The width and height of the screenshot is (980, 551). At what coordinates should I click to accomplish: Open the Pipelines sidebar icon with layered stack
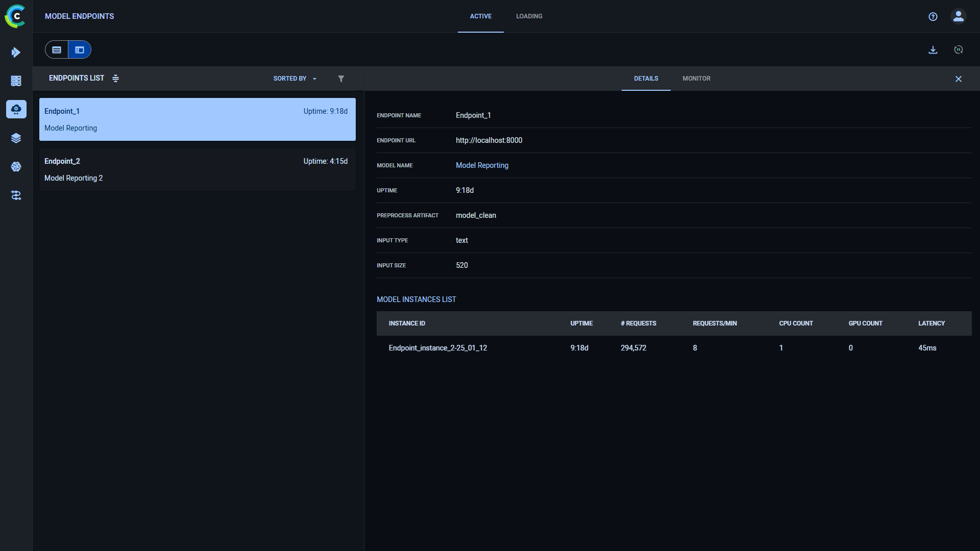click(16, 138)
